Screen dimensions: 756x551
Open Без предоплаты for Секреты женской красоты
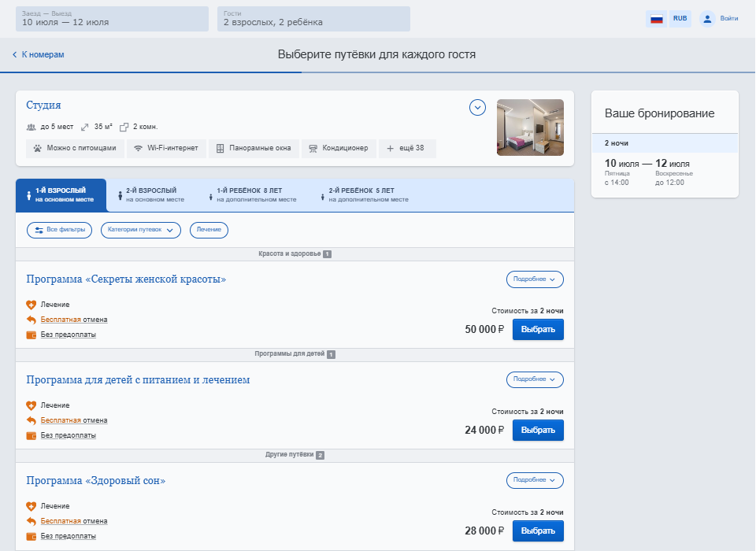point(68,335)
